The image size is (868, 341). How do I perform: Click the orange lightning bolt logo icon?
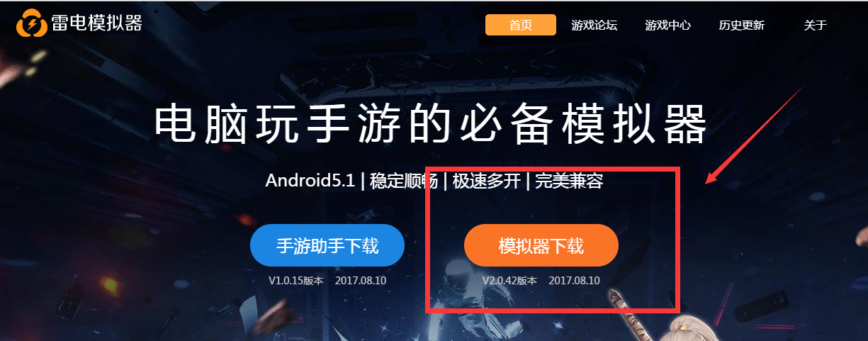(32, 24)
